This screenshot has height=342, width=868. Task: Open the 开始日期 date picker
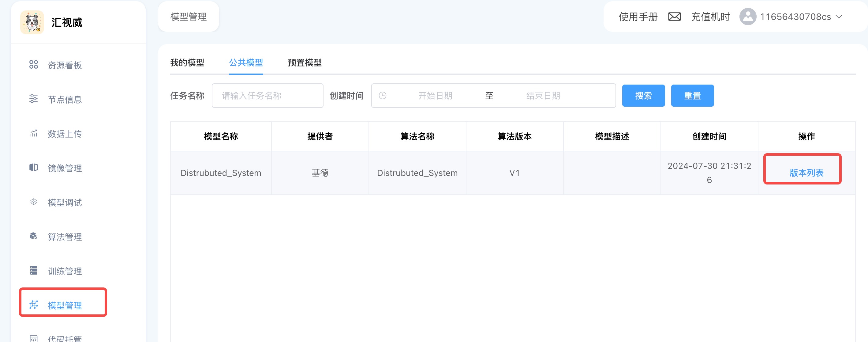435,96
